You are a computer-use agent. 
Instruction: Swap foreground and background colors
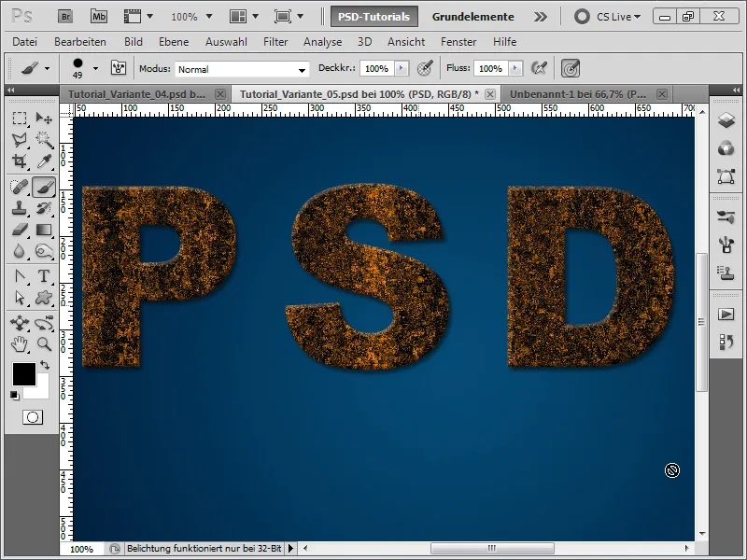point(45,365)
